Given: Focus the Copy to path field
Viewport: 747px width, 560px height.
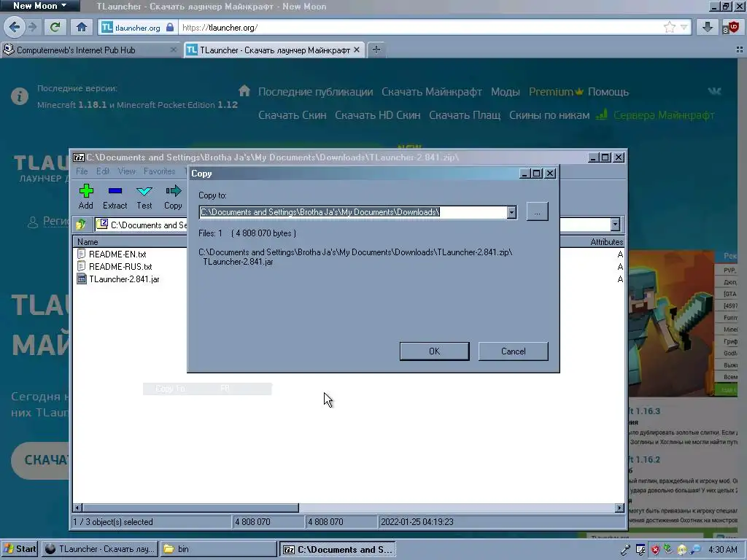Looking at the screenshot, I should tap(353, 212).
